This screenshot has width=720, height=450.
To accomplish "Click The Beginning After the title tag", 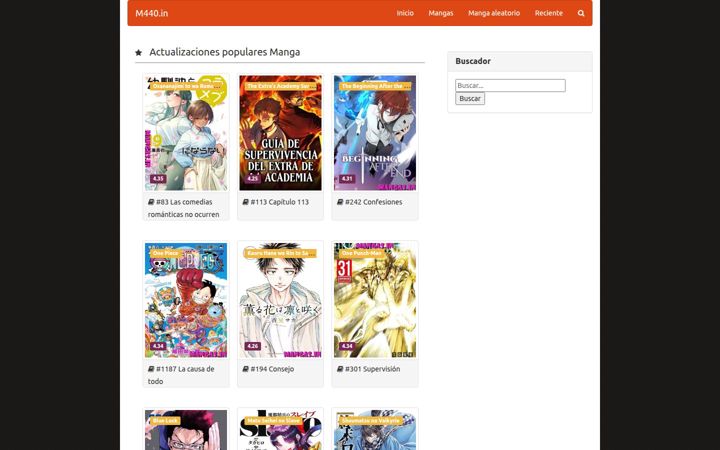I will tap(375, 86).
